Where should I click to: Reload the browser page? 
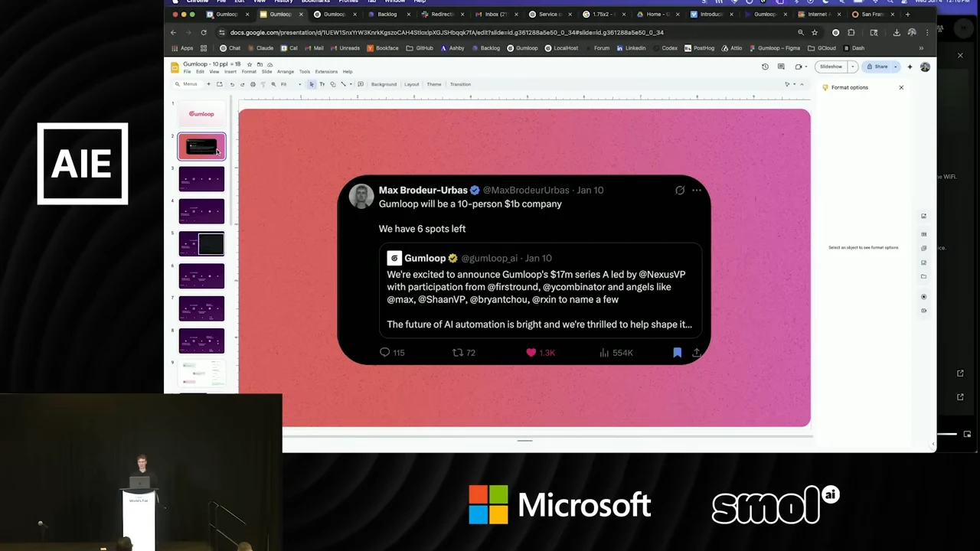pyautogui.click(x=204, y=32)
